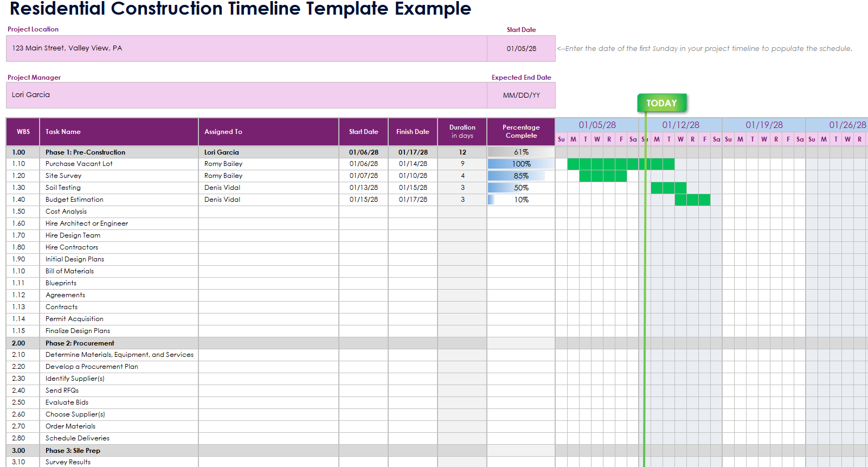868x467 pixels.
Task: Click the 01/19/28 week header in Gantt chart
Action: (x=764, y=125)
